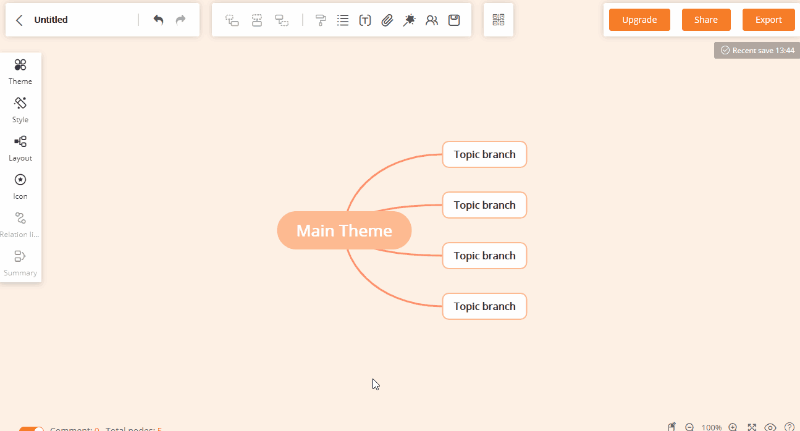
Task: Open the Theme panel
Action: [x=20, y=70]
